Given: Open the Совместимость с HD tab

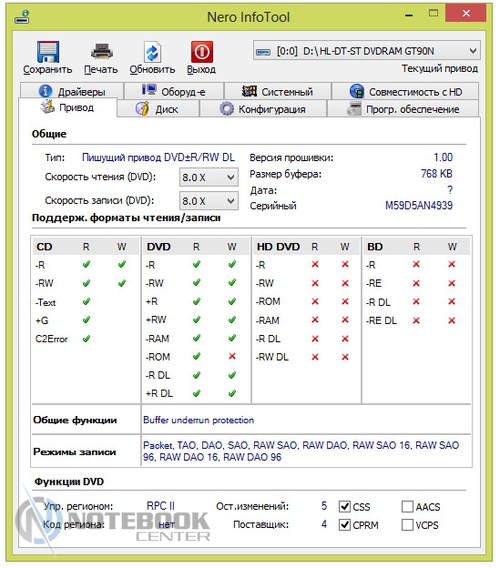Looking at the screenshot, I should point(405,91).
